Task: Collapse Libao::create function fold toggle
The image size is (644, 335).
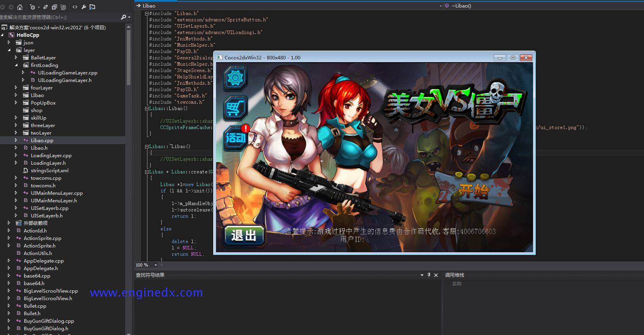Action: (x=147, y=172)
